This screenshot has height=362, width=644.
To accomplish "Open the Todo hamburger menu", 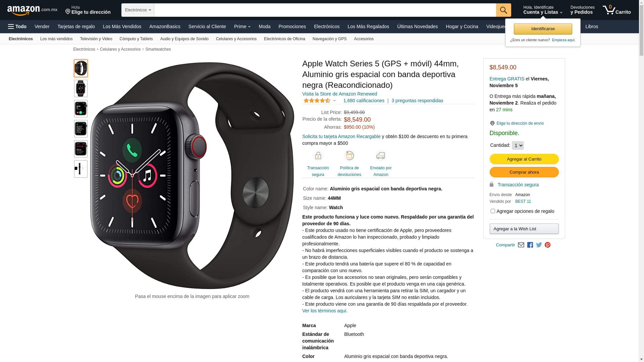I will (17, 26).
